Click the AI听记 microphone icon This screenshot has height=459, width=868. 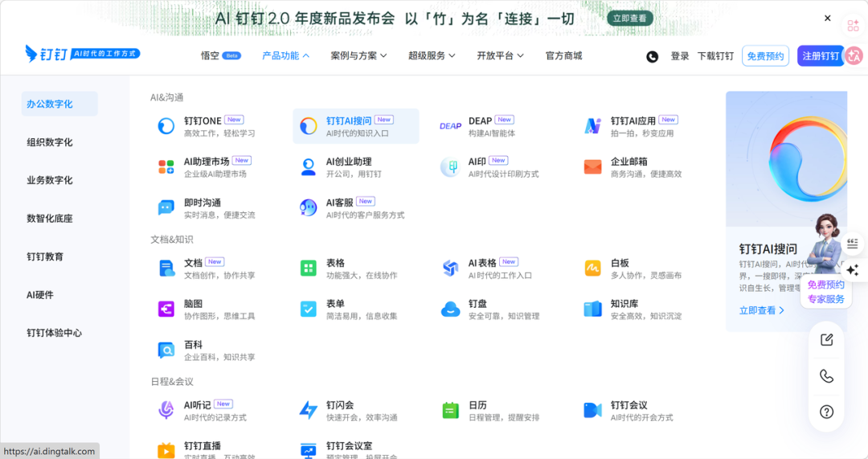coord(166,410)
